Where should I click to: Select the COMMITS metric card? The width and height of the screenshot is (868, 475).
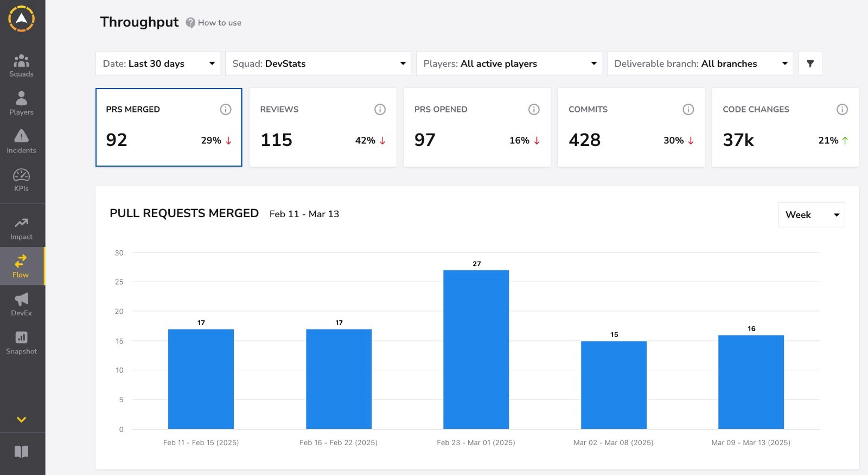click(x=631, y=128)
